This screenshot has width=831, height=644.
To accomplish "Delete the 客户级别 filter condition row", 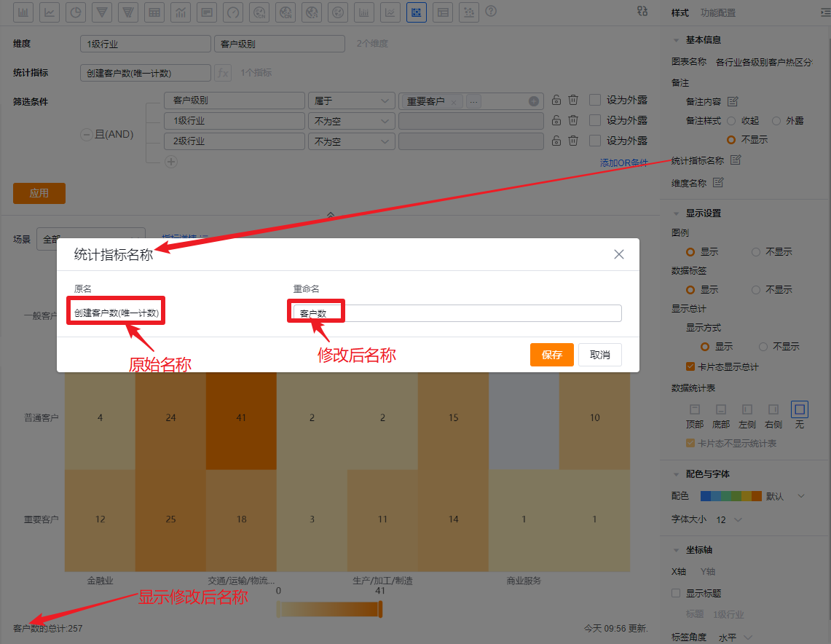I will [573, 101].
